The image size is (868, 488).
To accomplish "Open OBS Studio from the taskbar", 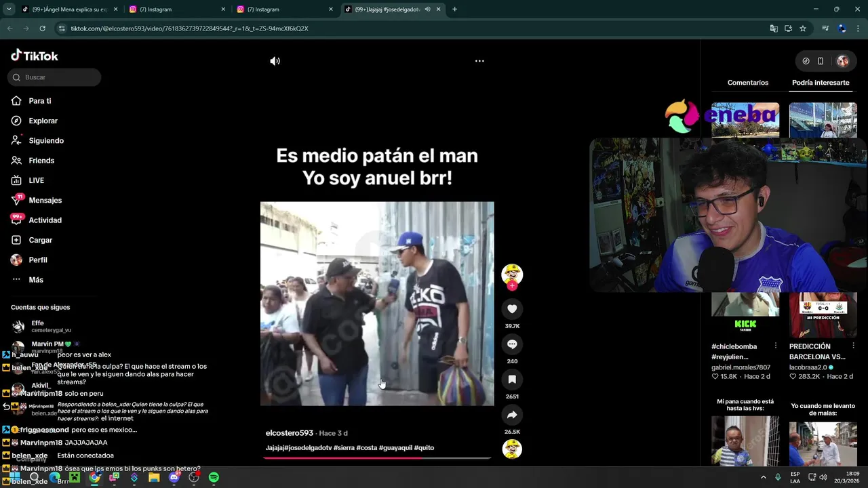I will tap(194, 477).
